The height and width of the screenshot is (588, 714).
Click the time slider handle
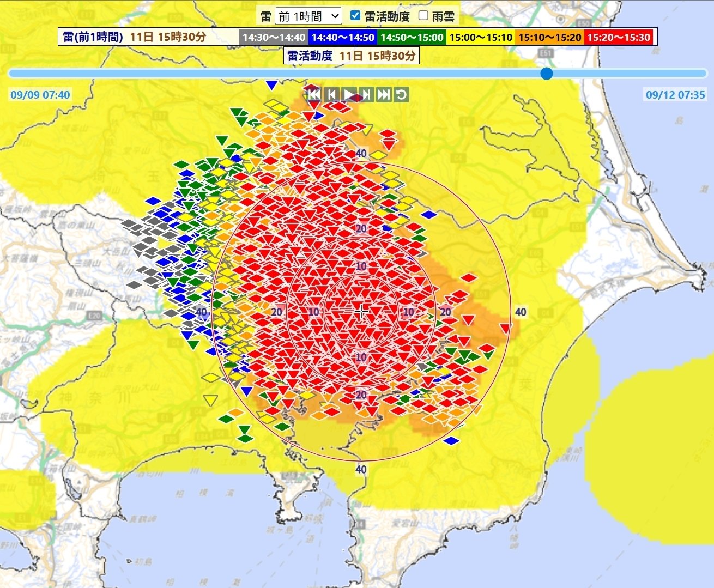tap(547, 73)
